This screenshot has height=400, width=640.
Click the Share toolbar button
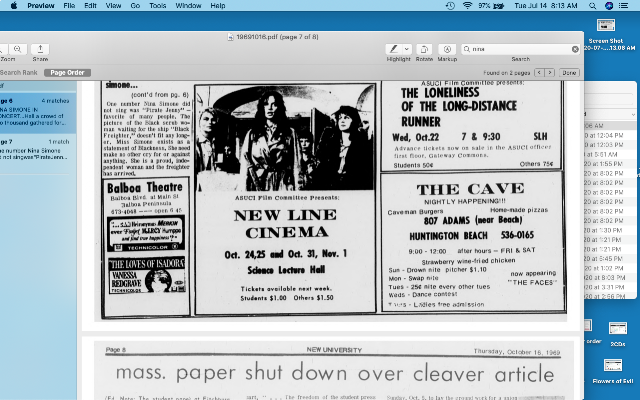[40, 49]
